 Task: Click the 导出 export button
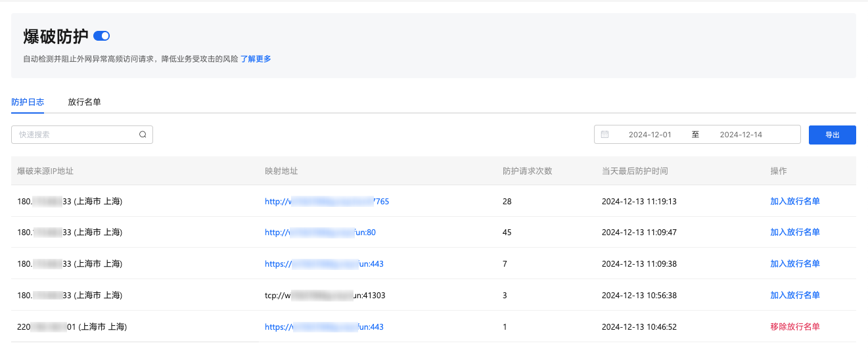[x=832, y=135]
